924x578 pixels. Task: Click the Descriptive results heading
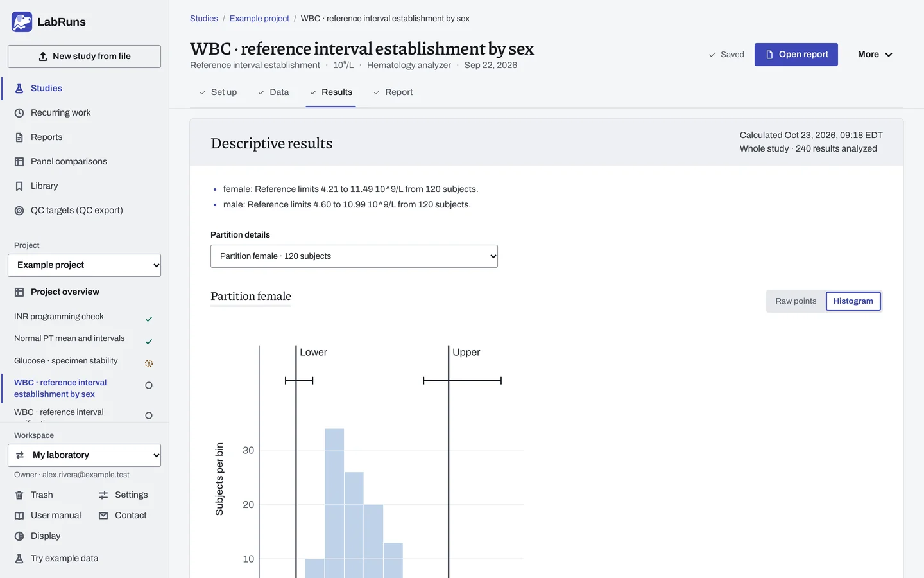point(271,143)
